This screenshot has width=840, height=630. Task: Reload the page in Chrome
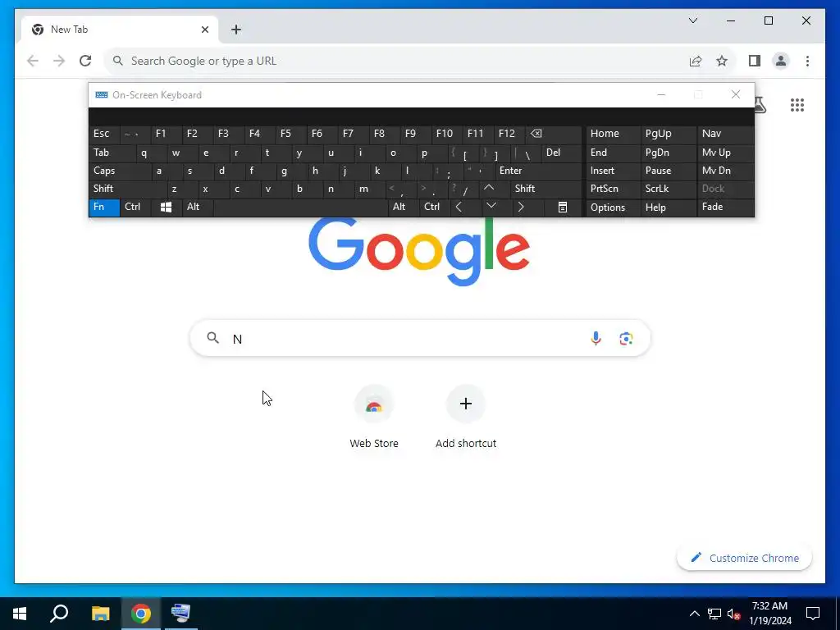point(85,61)
